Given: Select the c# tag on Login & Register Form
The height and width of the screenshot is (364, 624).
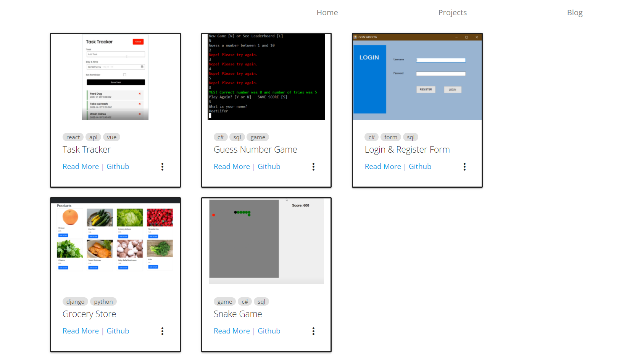Looking at the screenshot, I should pyautogui.click(x=371, y=137).
